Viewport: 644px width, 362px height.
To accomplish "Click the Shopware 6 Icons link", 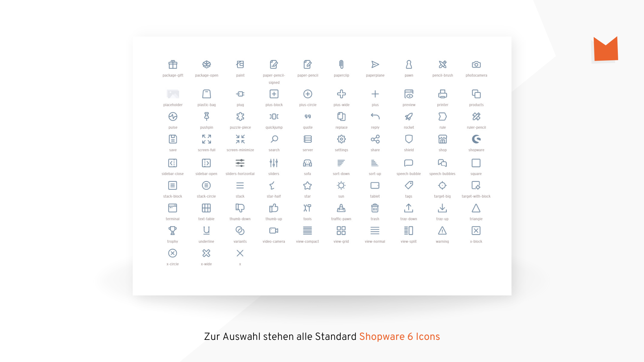I will 401,337.
